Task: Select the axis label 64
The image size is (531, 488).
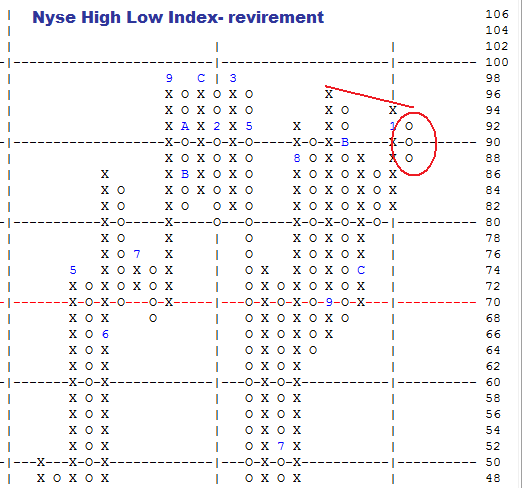Action: 493,351
